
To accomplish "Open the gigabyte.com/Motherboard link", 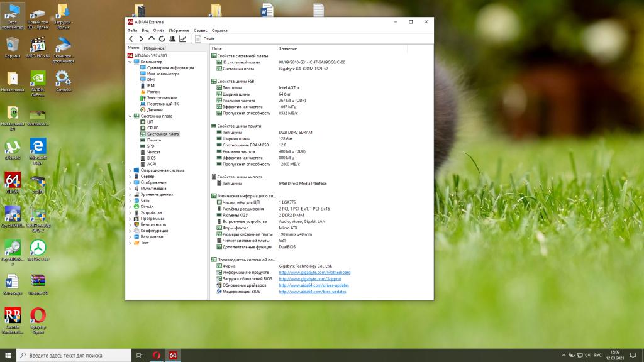I will tap(314, 273).
